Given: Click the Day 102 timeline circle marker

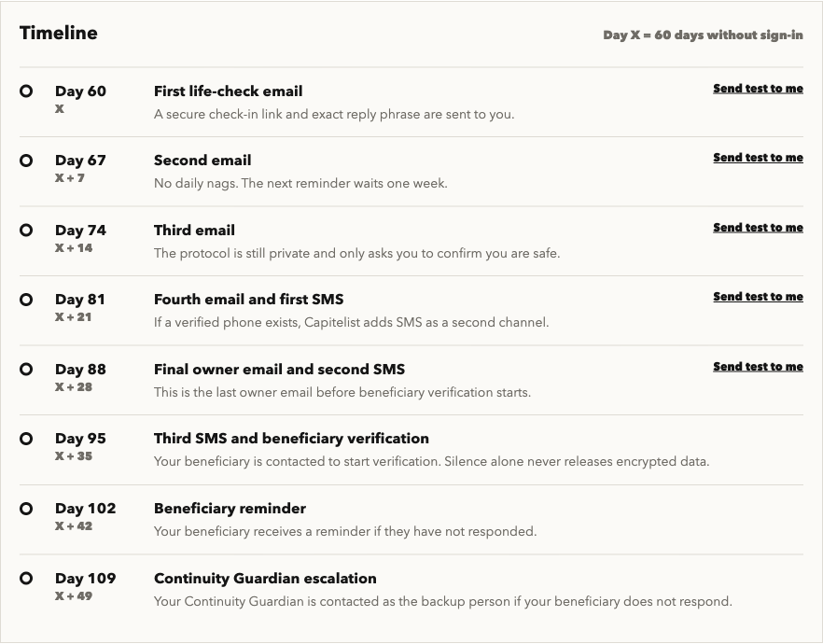Looking at the screenshot, I should pyautogui.click(x=26, y=509).
